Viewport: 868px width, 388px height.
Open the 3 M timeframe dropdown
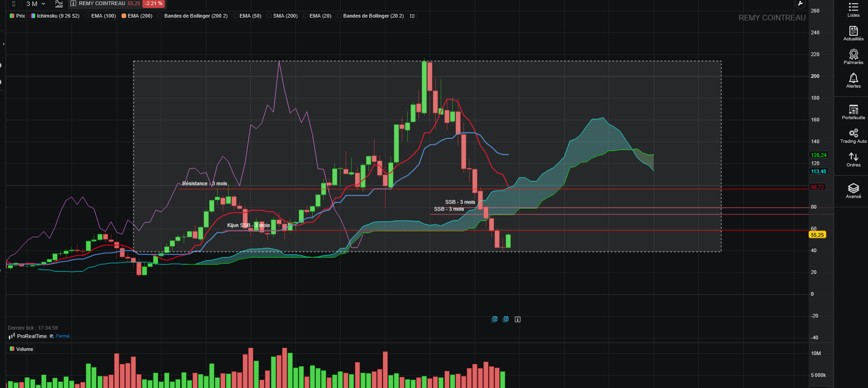point(36,4)
